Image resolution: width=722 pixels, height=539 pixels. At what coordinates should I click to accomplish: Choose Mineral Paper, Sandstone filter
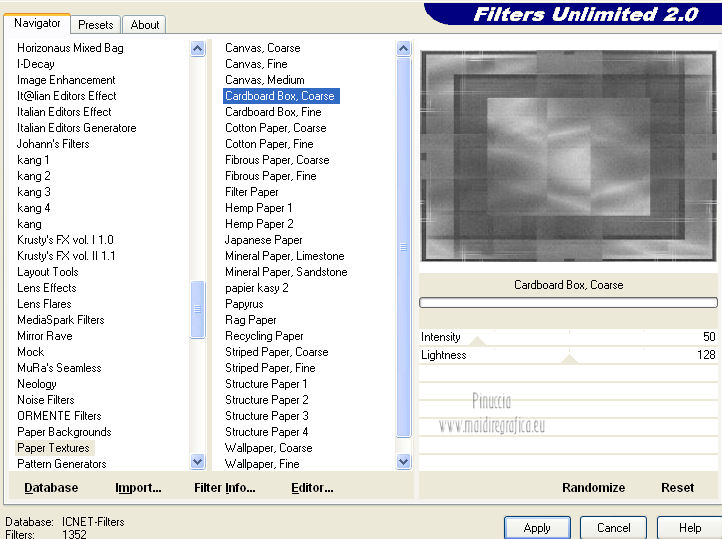point(286,272)
